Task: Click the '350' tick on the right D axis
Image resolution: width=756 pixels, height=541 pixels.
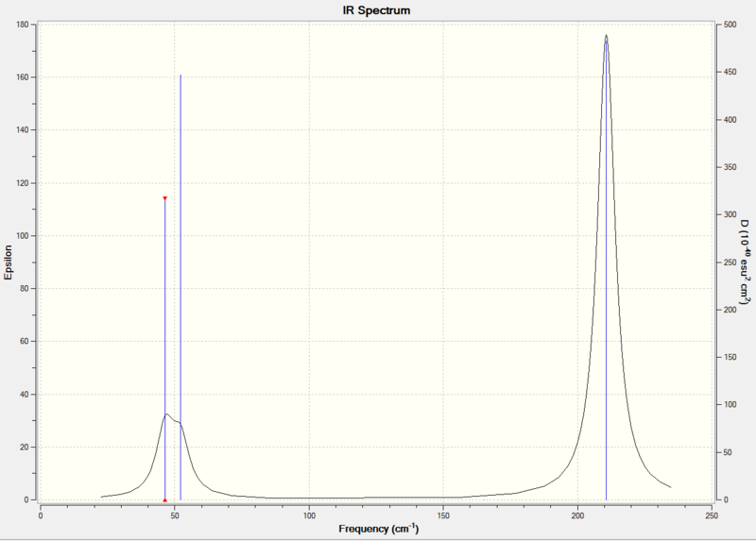Action: pos(730,167)
